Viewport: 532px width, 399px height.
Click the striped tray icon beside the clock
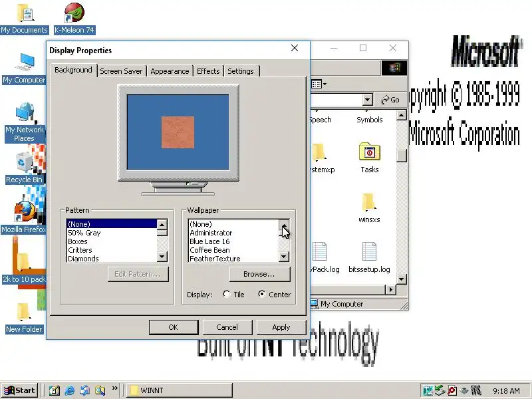point(476,391)
